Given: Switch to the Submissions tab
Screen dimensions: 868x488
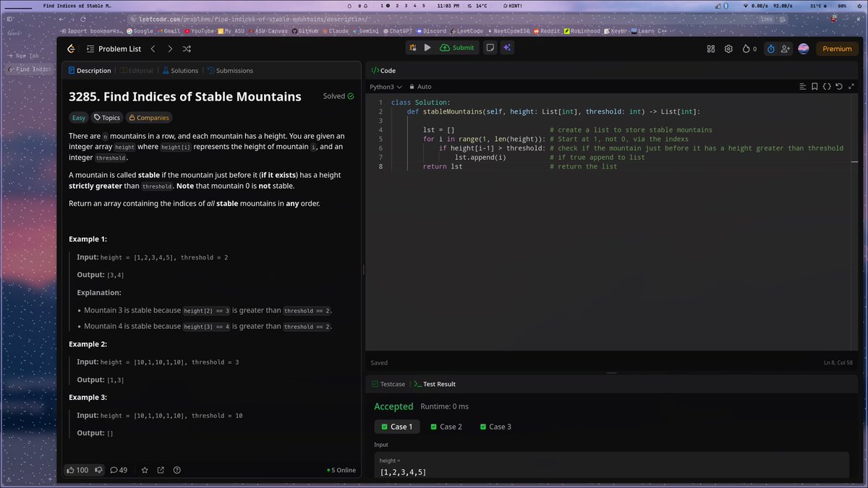Looking at the screenshot, I should click(230, 70).
